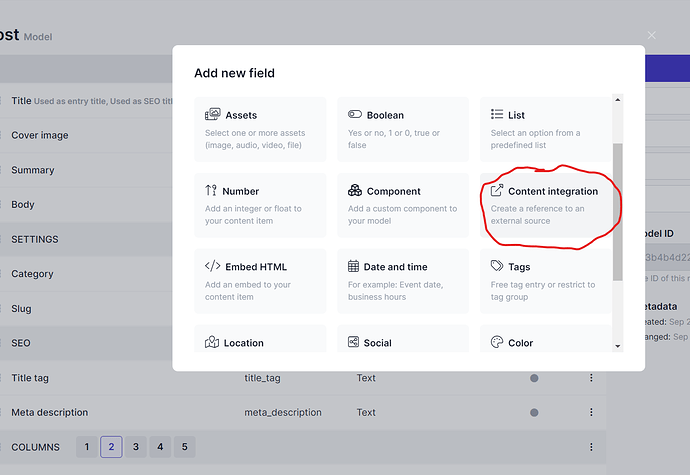This screenshot has width=690, height=475.
Task: Click the grey status dot for Title tag
Action: coord(534,378)
